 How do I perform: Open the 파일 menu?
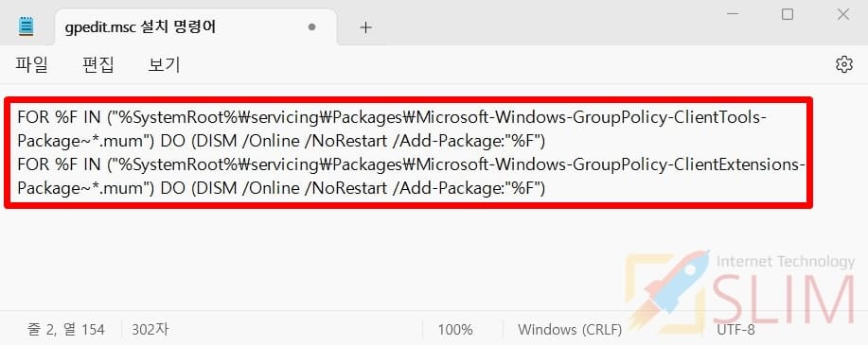click(31, 65)
